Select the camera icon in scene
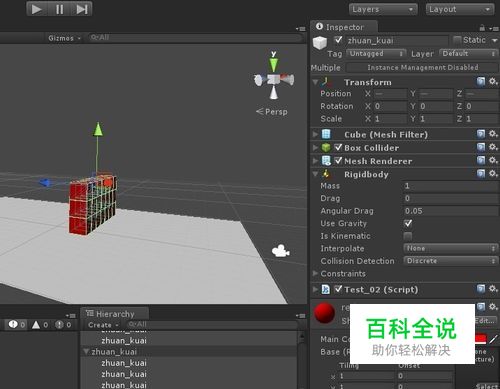This screenshot has height=389, width=500. pyautogui.click(x=280, y=251)
